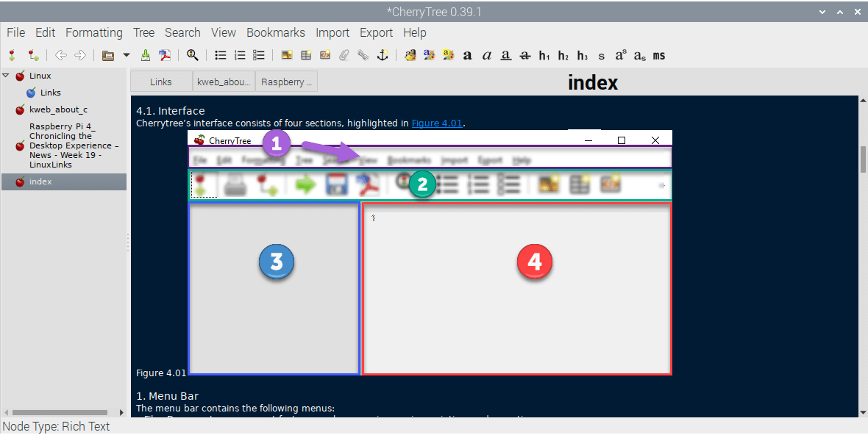The height and width of the screenshot is (435, 868).
Task: Open a CherryTree file from toolbar
Action: point(109,55)
